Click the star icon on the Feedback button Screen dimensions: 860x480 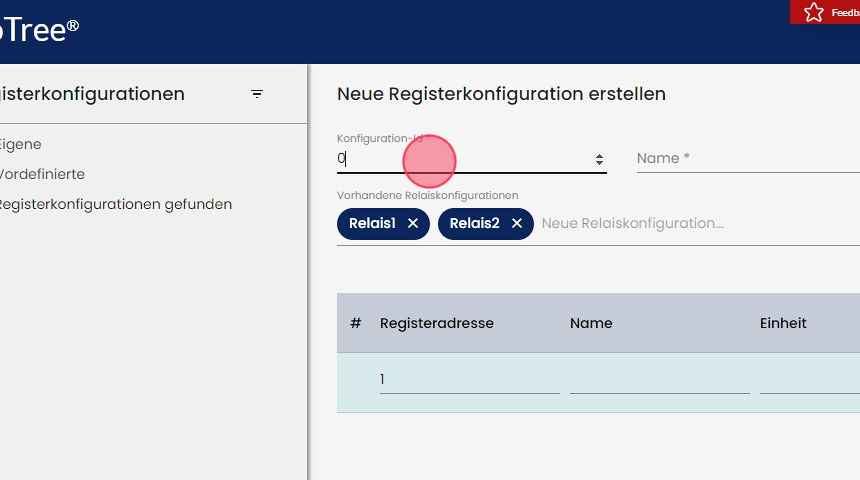pyautogui.click(x=814, y=12)
